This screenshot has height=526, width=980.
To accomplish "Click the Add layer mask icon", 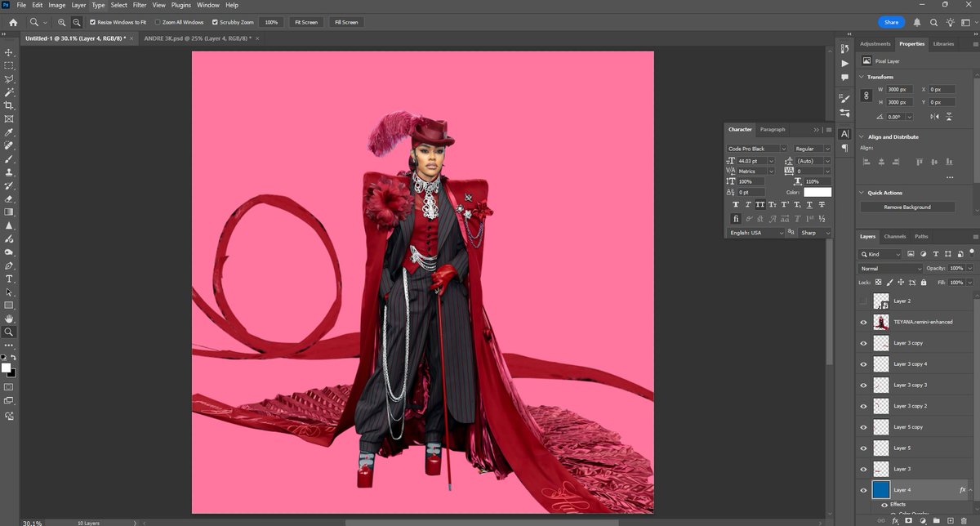I will point(908,520).
